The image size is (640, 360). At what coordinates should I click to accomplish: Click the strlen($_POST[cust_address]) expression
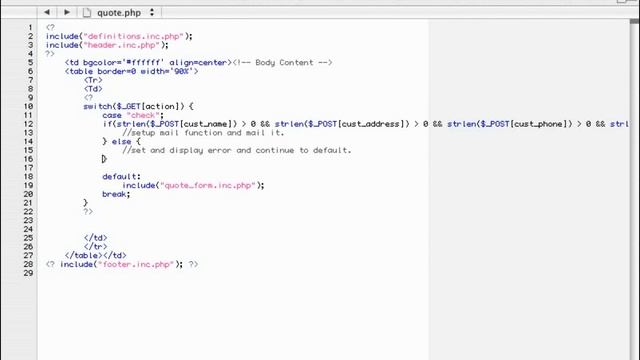tap(342, 124)
